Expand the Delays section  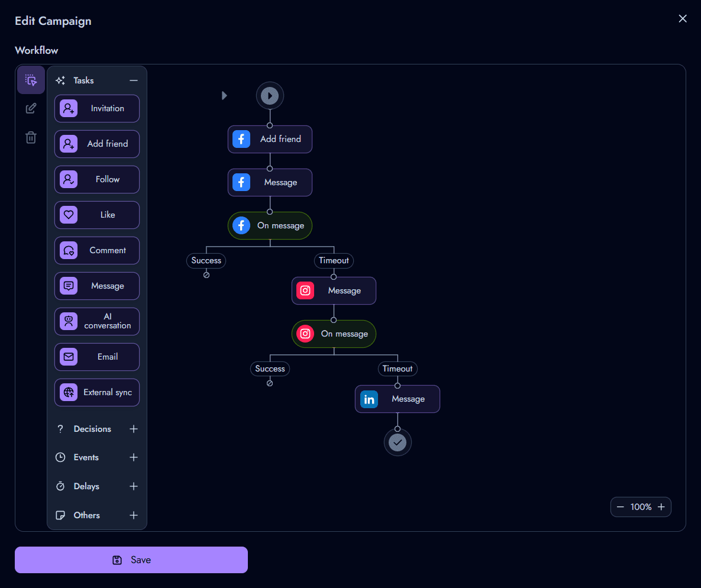tap(134, 486)
